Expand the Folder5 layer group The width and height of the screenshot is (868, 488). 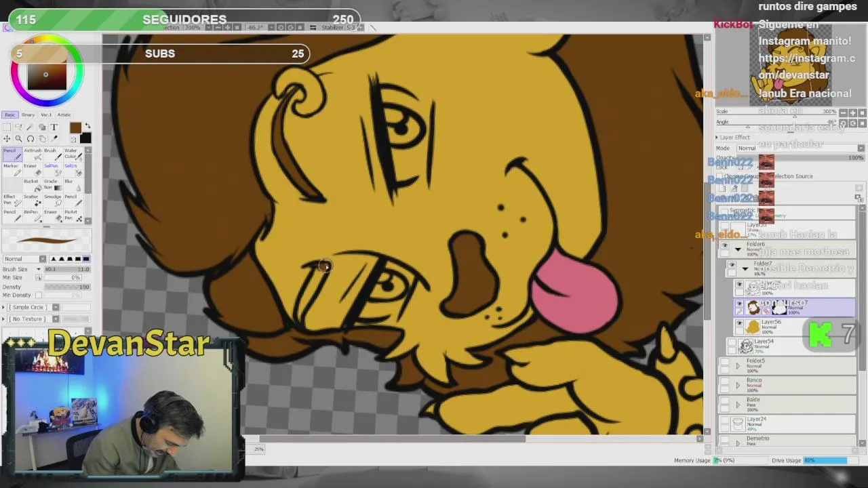point(738,365)
